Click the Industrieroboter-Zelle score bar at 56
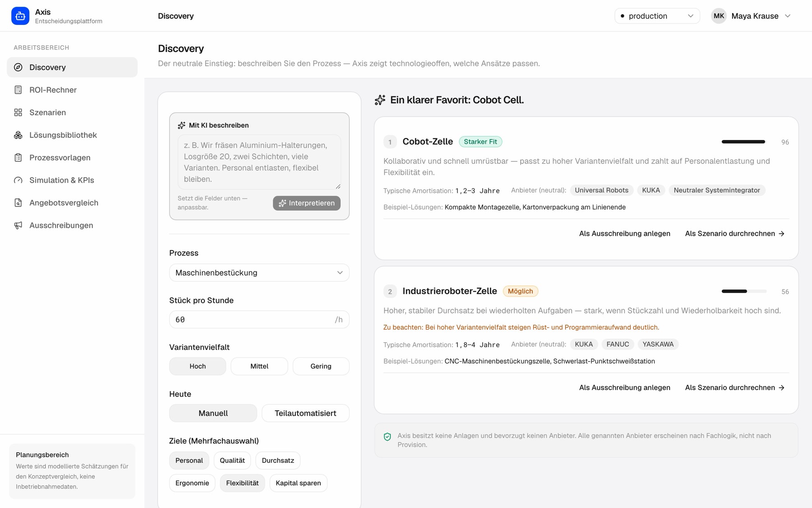812x508 pixels. point(744,291)
